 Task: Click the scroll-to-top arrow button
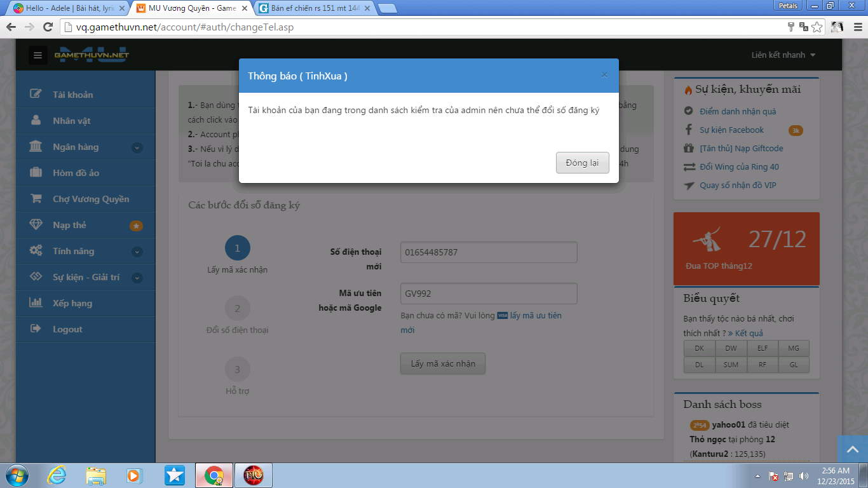coord(852,449)
